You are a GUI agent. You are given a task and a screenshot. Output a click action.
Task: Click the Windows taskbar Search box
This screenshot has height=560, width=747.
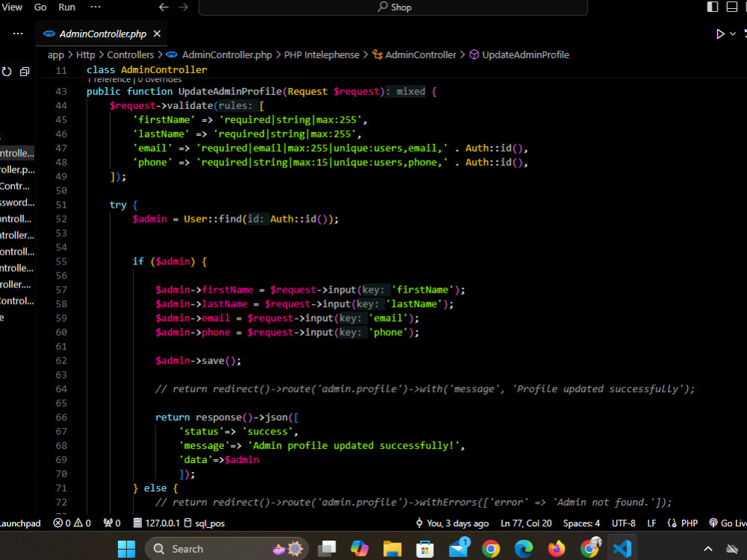pos(227,549)
